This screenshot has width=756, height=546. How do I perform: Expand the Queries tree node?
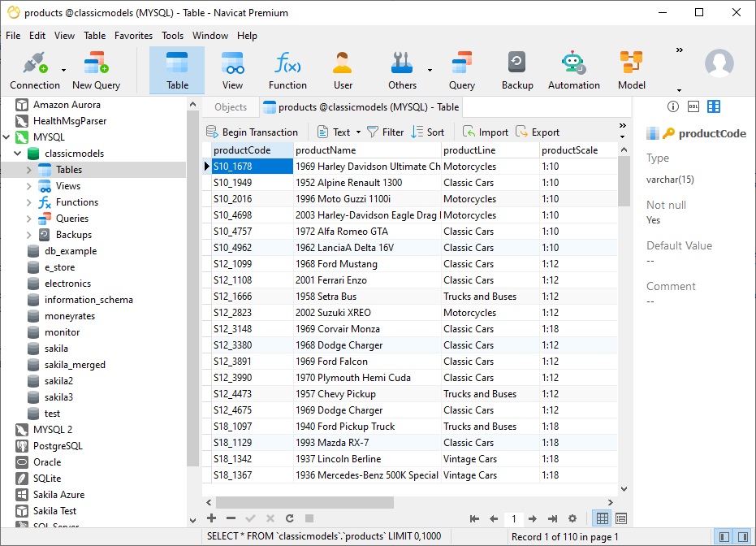(x=29, y=219)
